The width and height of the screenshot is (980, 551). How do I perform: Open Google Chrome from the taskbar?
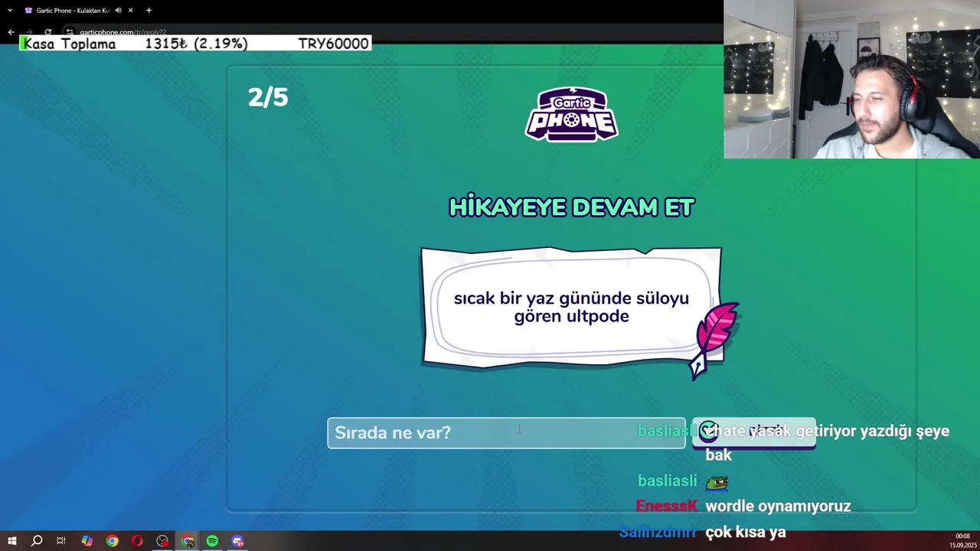(x=112, y=541)
